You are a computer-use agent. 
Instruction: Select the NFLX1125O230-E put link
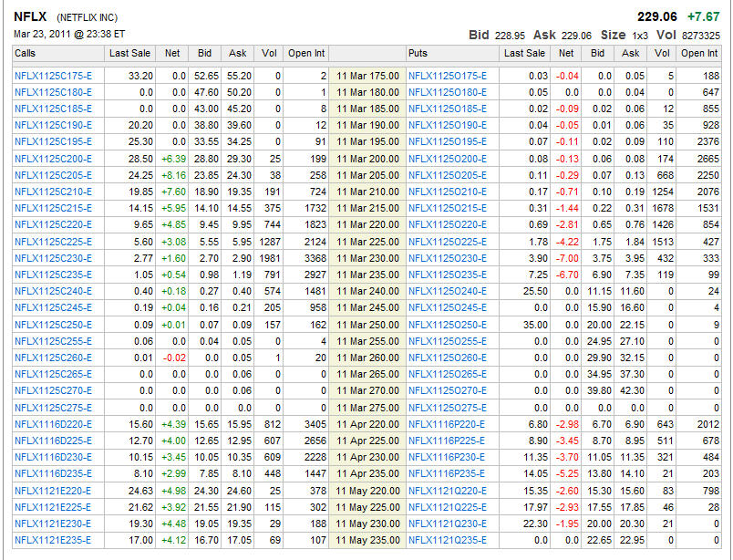tap(448, 258)
